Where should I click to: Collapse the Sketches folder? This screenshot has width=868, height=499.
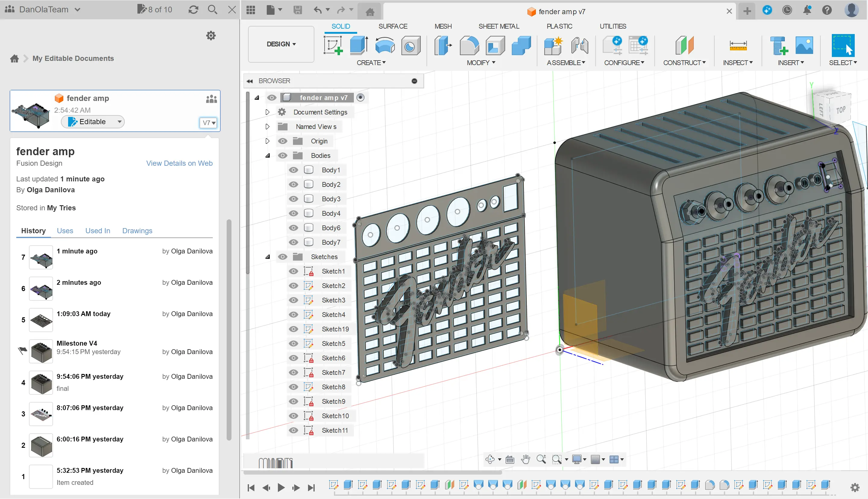coord(268,257)
